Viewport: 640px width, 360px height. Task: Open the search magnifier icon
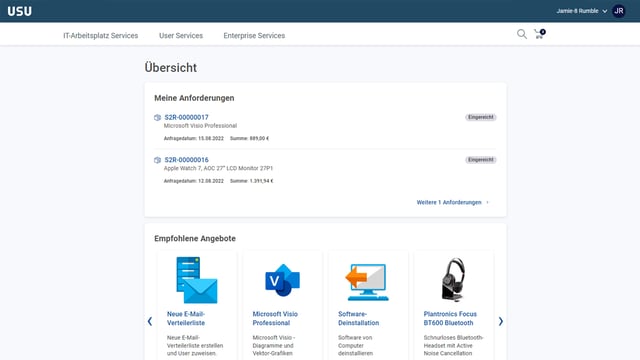(x=522, y=34)
